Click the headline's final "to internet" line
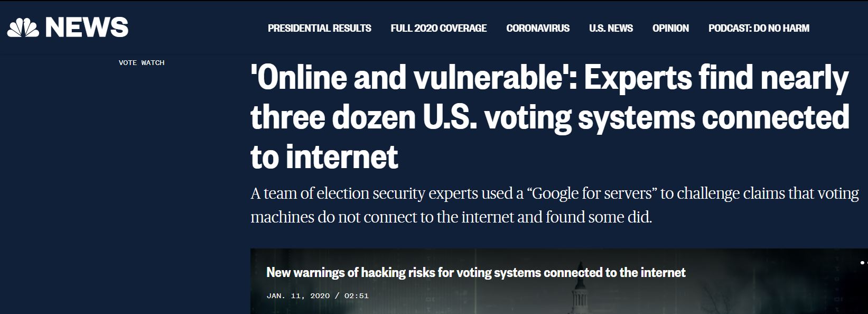This screenshot has width=868, height=314. click(x=324, y=156)
